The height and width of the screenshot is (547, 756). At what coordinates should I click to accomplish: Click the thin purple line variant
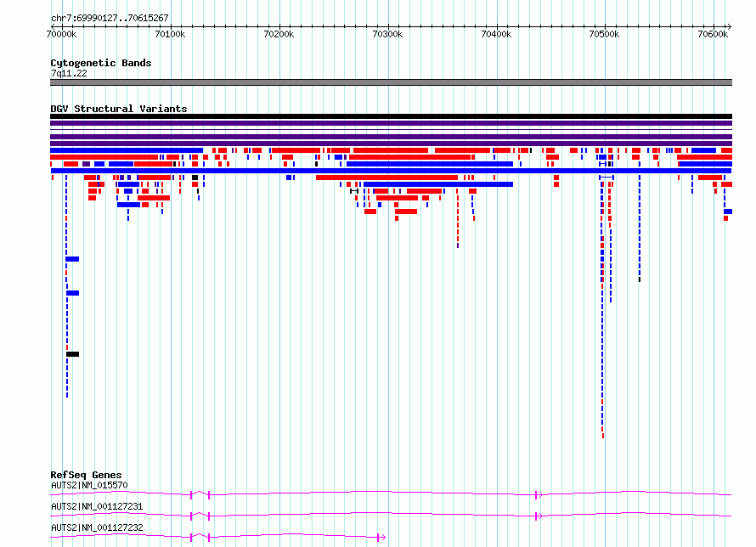tap(391, 130)
